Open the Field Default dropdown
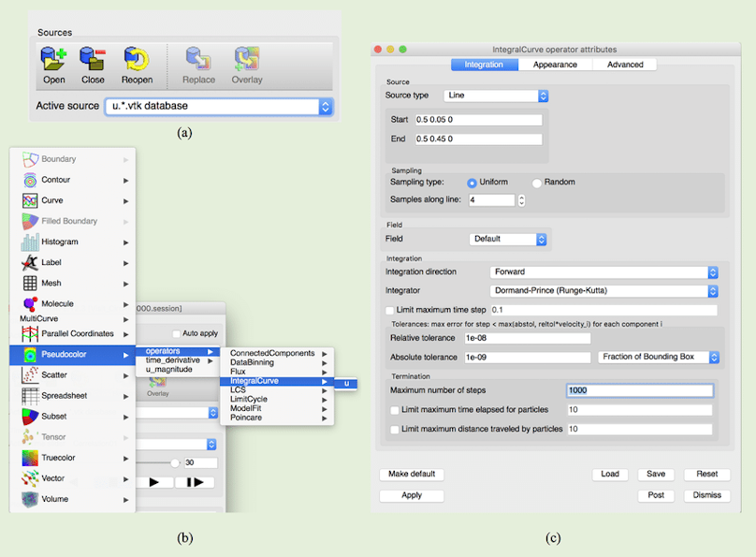 [508, 240]
